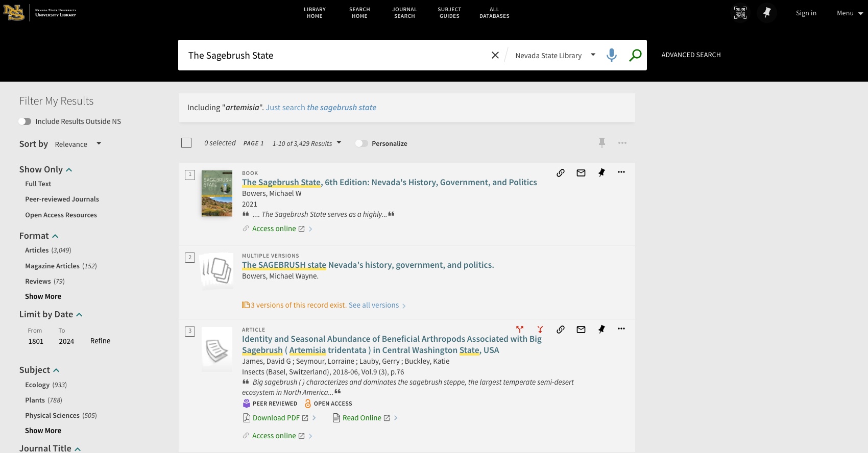The height and width of the screenshot is (453, 868).
Task: Click Show More under Subject
Action: click(x=43, y=431)
